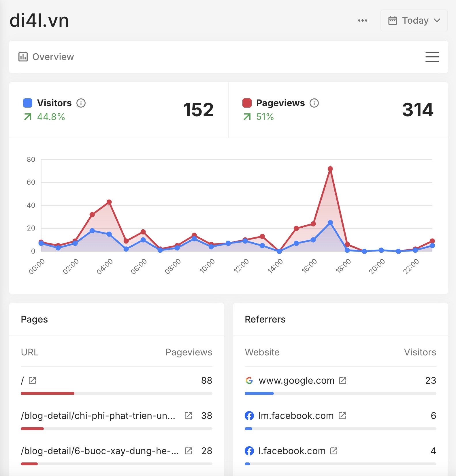456x476 pixels.
Task: Click the /blog-detail/chi-phi-phat-trien URL row
Action: coord(98,416)
